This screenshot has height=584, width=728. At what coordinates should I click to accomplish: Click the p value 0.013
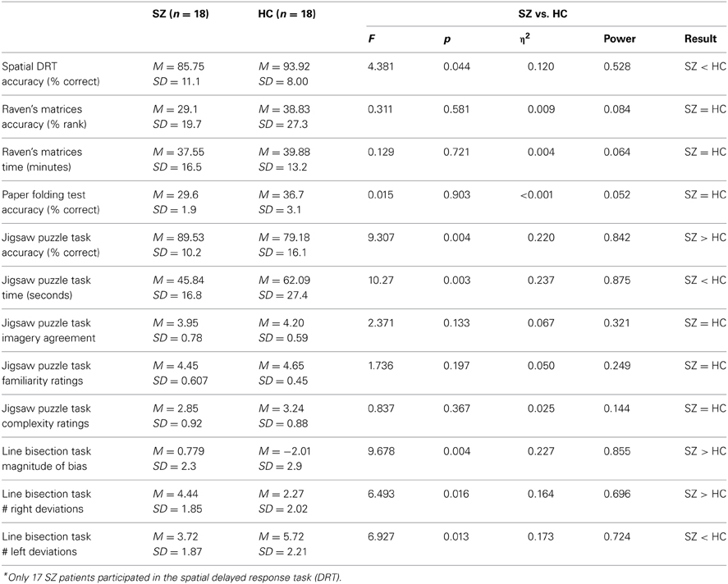(x=456, y=536)
